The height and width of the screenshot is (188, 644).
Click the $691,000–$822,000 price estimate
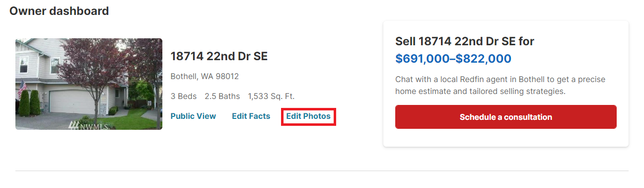[453, 59]
